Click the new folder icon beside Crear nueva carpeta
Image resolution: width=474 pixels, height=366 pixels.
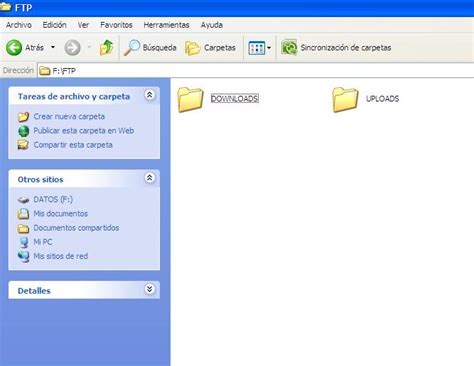[23, 117]
